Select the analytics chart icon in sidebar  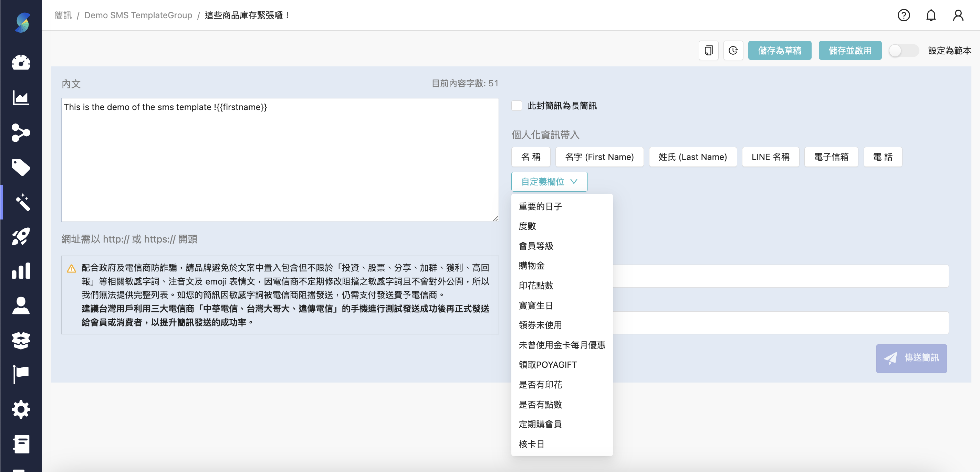(x=21, y=98)
